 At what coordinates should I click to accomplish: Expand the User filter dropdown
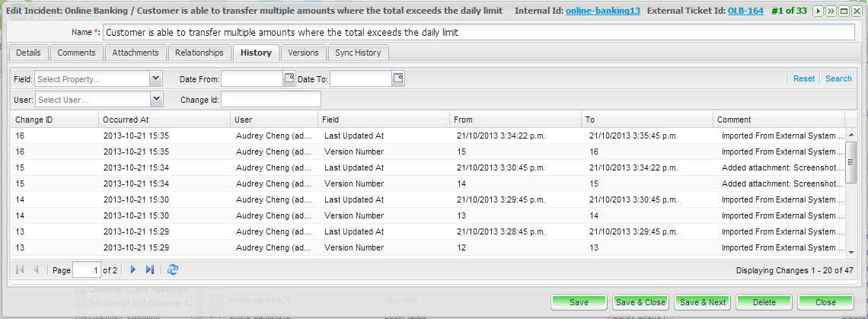coord(156,99)
